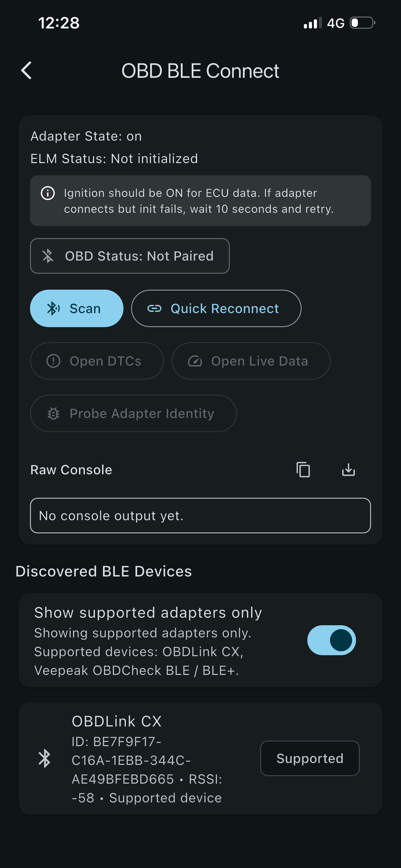Tap the ignition info notice banner

point(200,201)
